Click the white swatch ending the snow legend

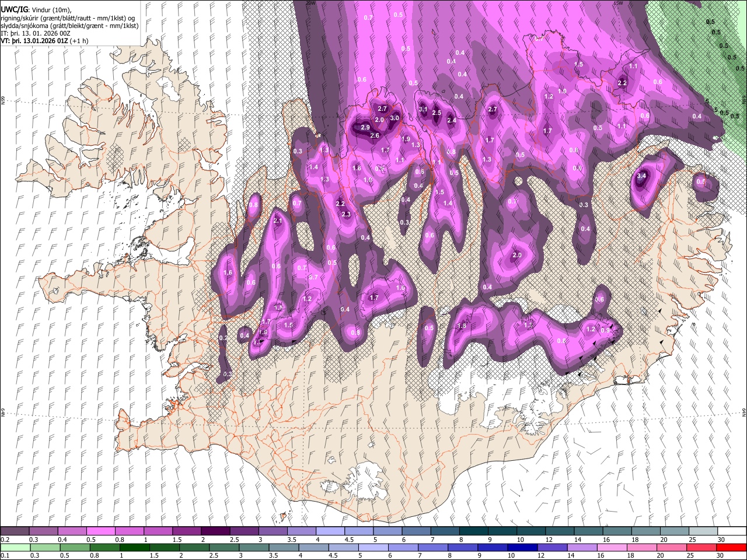pos(731,531)
